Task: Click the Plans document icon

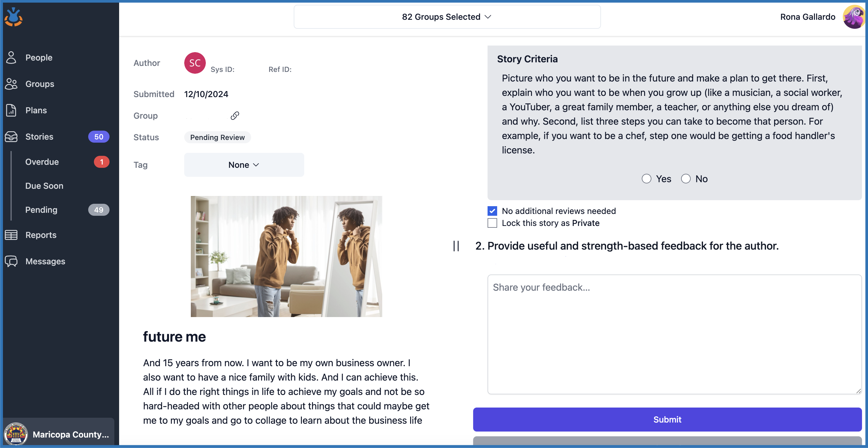Action: click(11, 110)
